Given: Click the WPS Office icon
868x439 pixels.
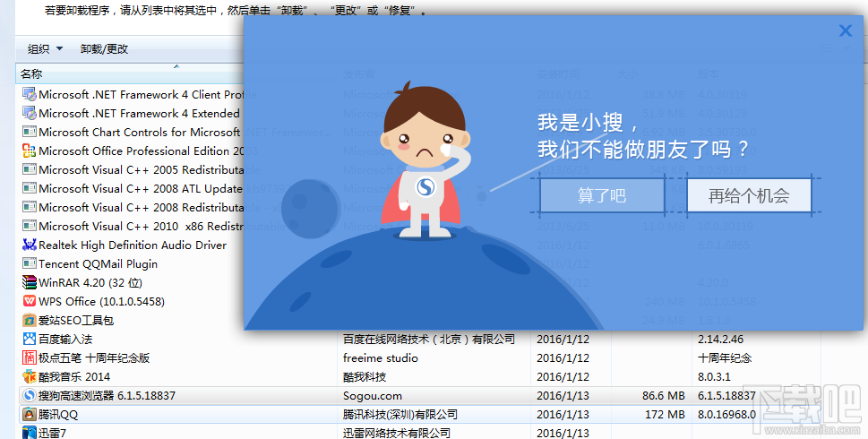Looking at the screenshot, I should coord(29,302).
